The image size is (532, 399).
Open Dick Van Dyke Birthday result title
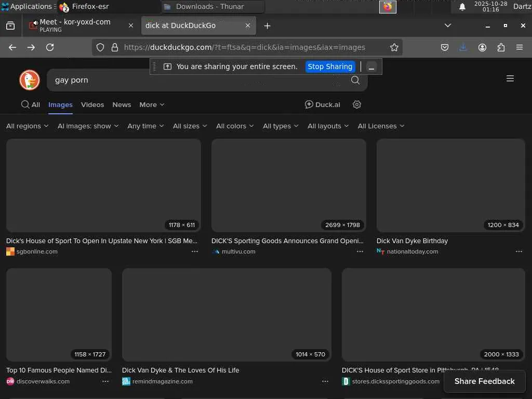click(412, 241)
